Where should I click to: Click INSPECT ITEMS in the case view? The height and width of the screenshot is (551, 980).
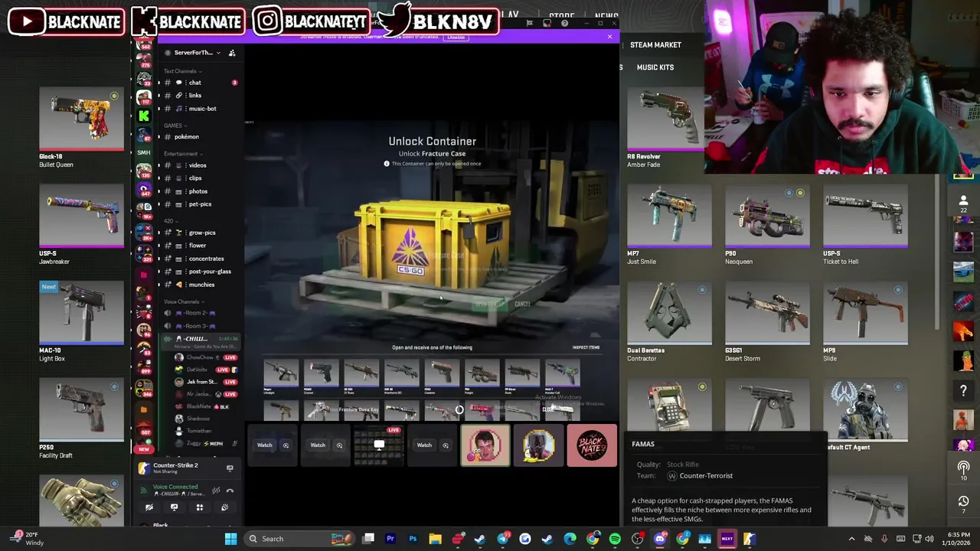pyautogui.click(x=586, y=347)
